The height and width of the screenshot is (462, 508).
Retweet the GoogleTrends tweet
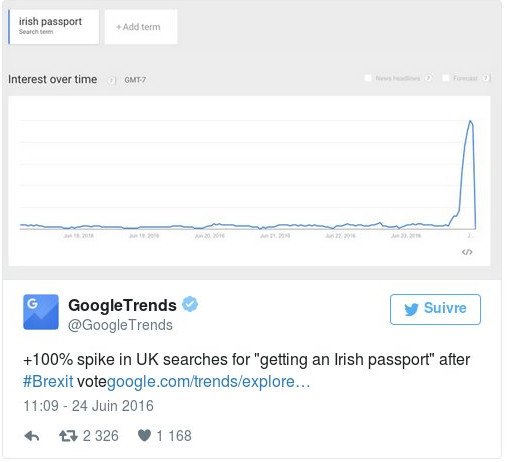coord(68,436)
